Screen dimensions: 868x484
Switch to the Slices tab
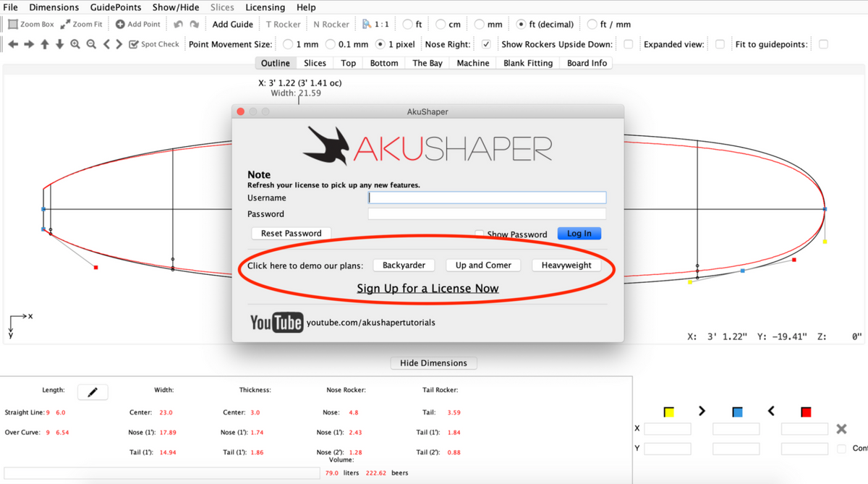click(315, 63)
